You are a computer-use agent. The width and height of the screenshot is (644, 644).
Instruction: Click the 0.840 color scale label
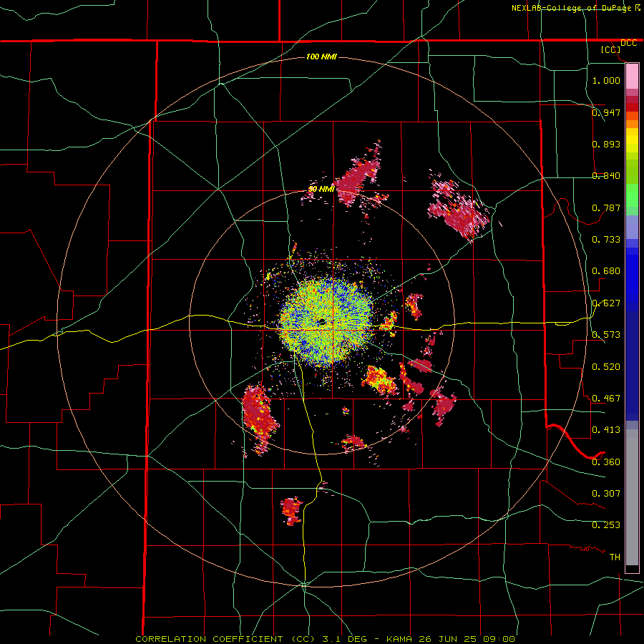606,176
